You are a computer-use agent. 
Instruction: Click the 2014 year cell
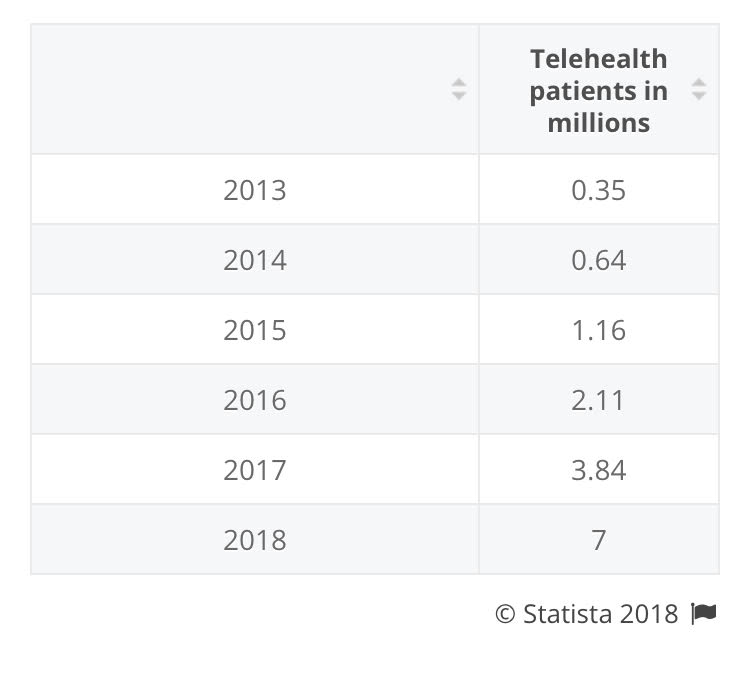pos(255,260)
